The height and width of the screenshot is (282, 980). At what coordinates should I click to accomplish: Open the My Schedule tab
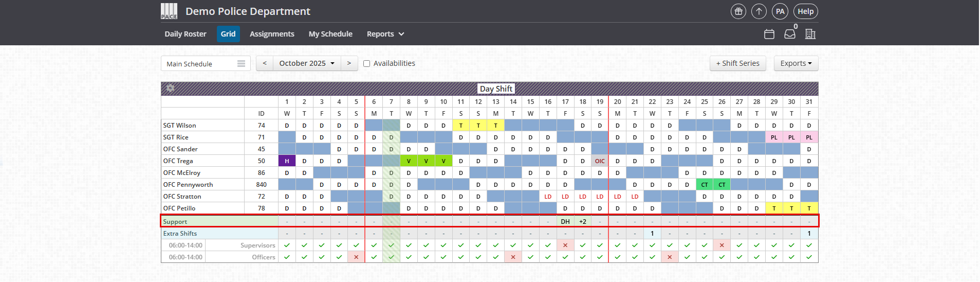click(330, 34)
